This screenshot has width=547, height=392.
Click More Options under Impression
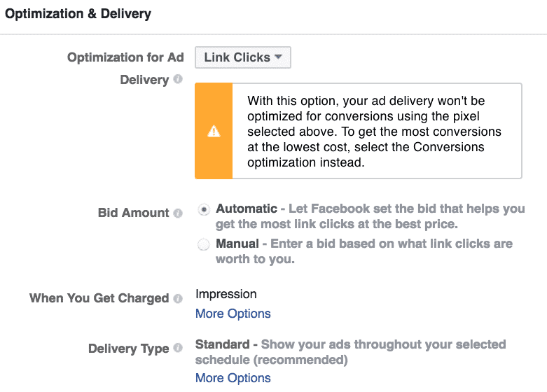tap(233, 314)
